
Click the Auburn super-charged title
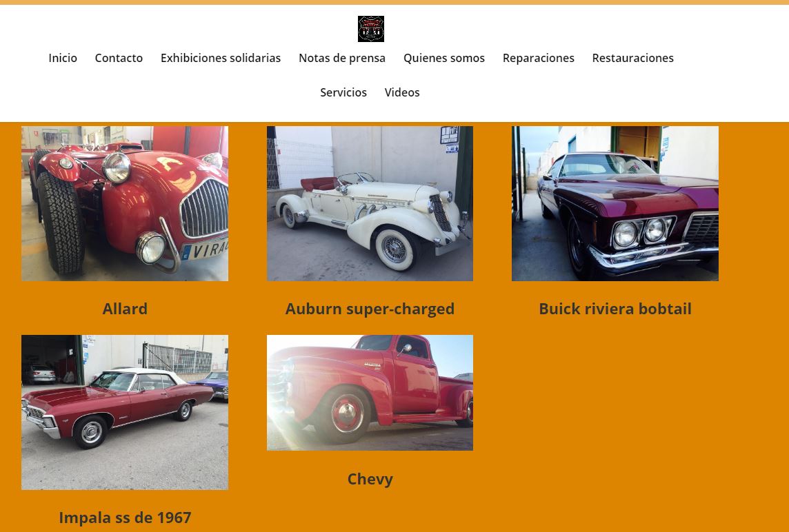point(370,309)
